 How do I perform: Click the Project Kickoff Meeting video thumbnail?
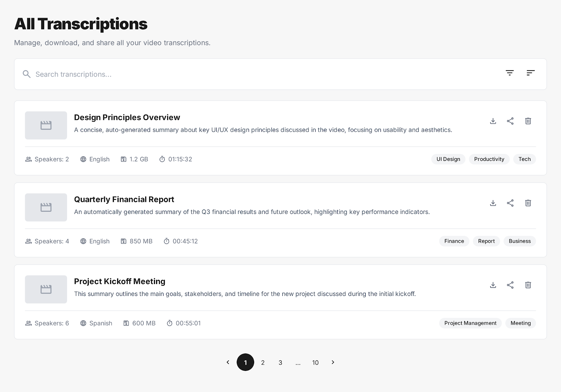(46, 289)
